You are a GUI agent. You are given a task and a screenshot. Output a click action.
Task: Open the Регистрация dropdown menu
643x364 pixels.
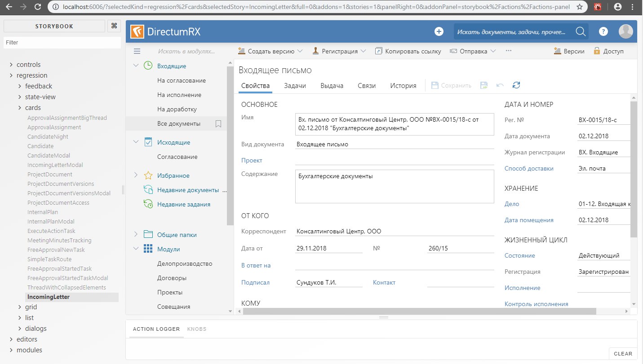(339, 51)
